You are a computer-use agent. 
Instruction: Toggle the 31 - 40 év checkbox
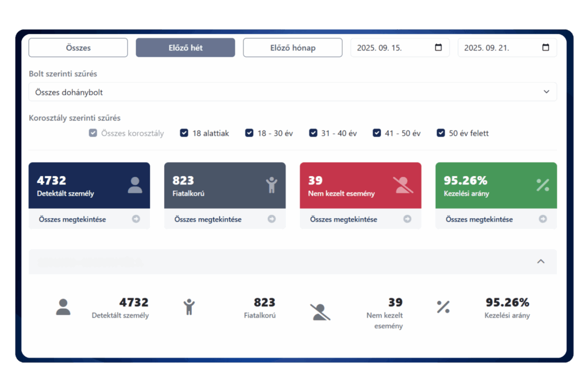tap(313, 133)
